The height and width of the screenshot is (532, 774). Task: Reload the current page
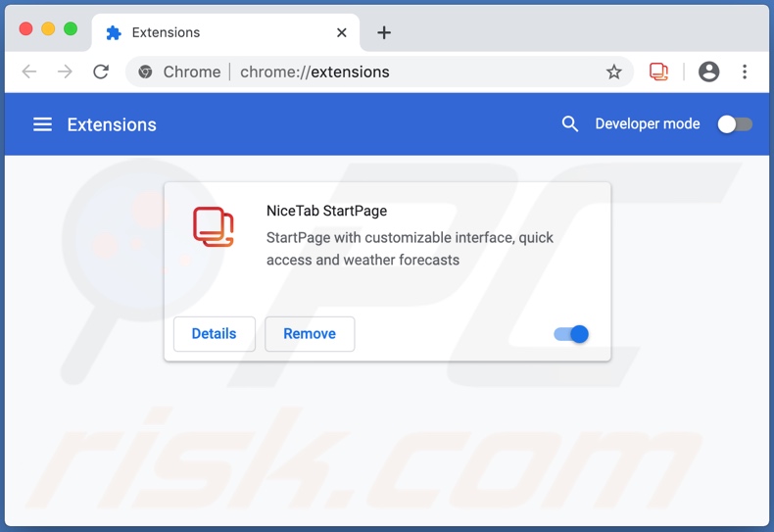(x=101, y=73)
